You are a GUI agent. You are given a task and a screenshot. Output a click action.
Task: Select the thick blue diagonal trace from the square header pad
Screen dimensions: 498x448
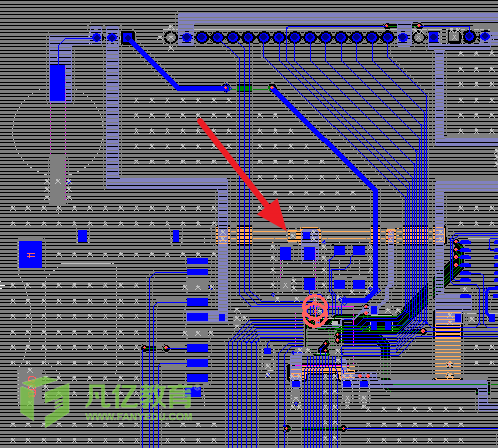click(x=153, y=63)
